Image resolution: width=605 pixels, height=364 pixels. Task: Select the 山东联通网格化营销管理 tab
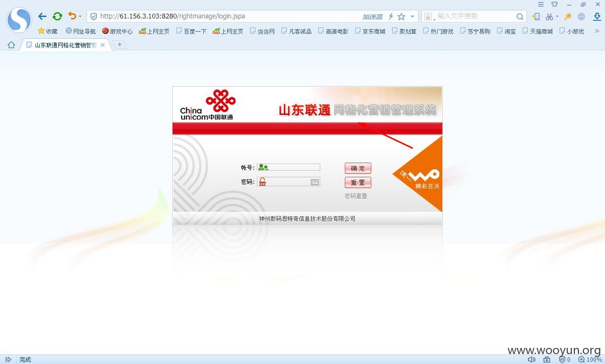[x=65, y=45]
